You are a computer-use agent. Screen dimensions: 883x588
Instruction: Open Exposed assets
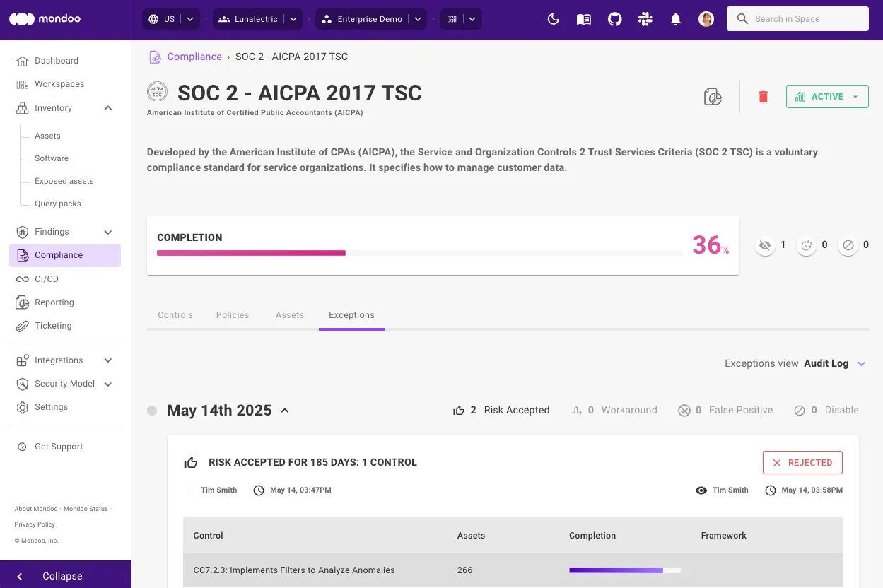(x=64, y=181)
